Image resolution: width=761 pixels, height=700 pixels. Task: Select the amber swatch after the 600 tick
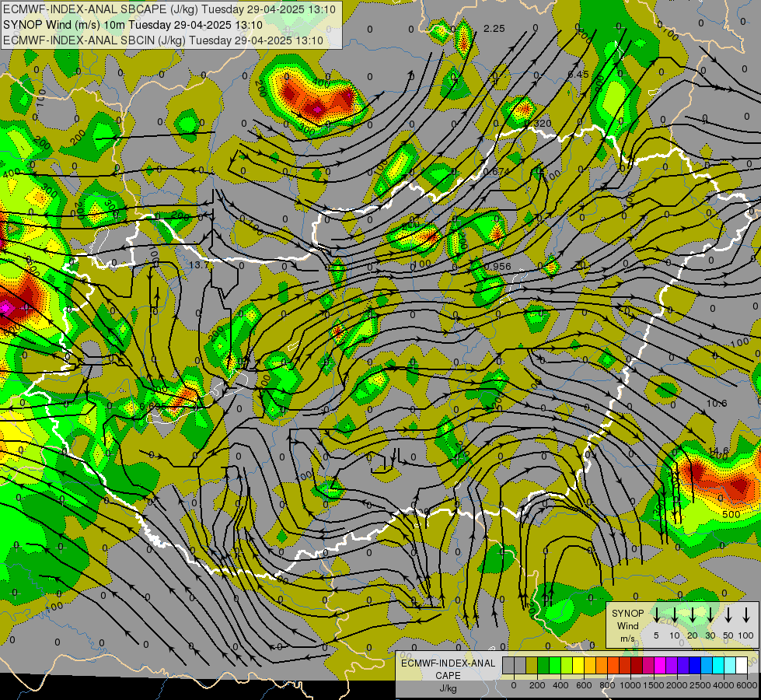[590, 665]
